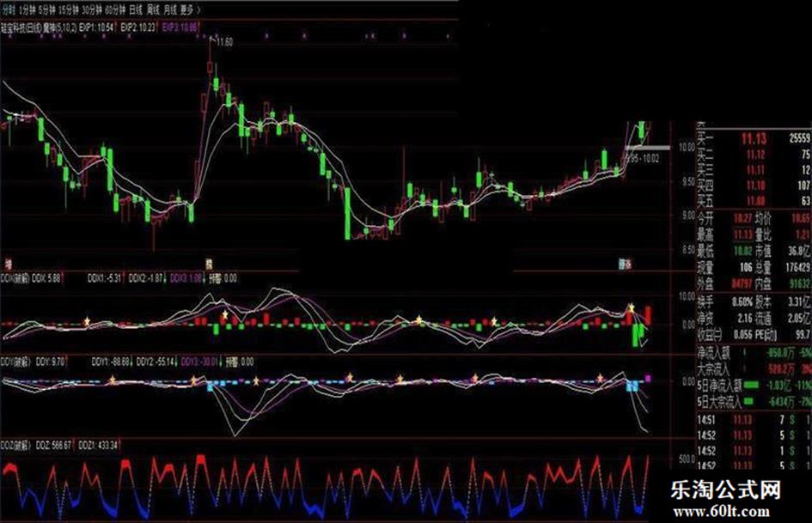Click the purple DDY bar at chart end
Screen dimensions: 812x523
[x=648, y=379]
